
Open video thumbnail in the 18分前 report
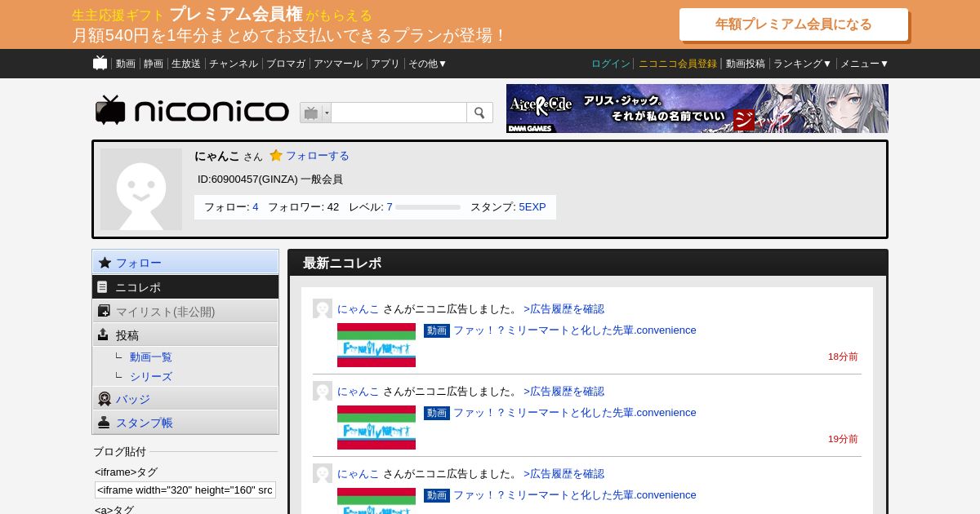[376, 345]
